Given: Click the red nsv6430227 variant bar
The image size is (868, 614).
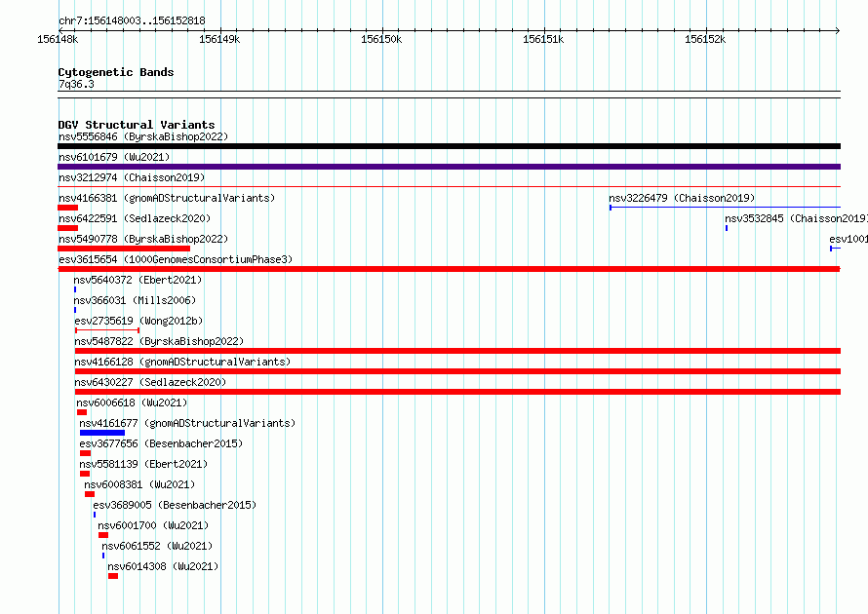Looking at the screenshot, I should point(457,392).
